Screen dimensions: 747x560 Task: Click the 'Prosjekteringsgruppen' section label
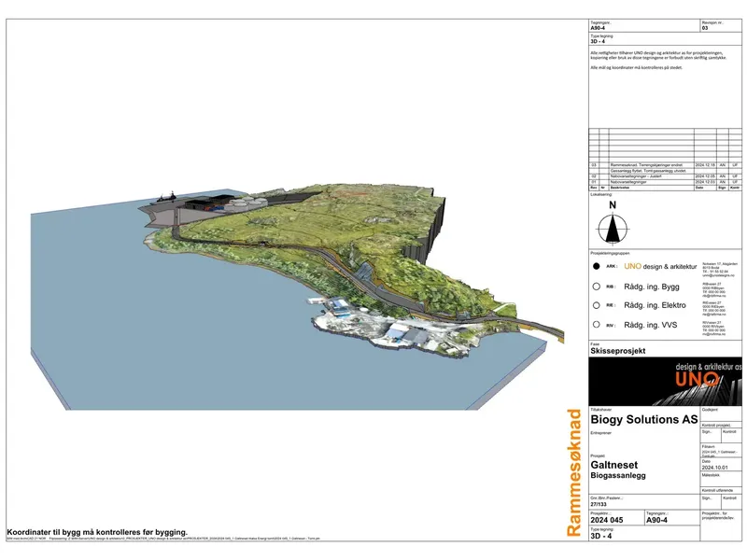610,253
